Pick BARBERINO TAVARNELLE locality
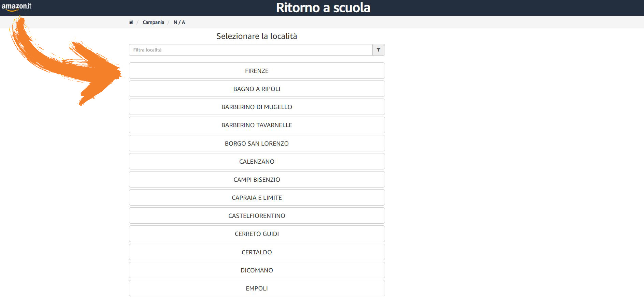Image resolution: width=644 pixels, height=298 pixels. 257,125
